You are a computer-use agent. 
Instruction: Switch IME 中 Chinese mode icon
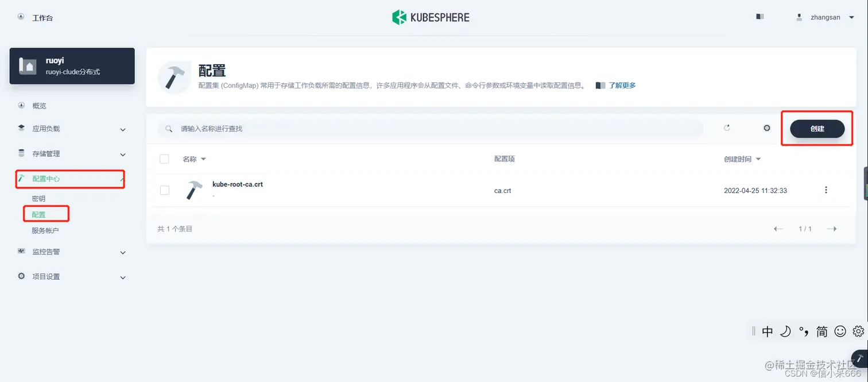point(768,331)
